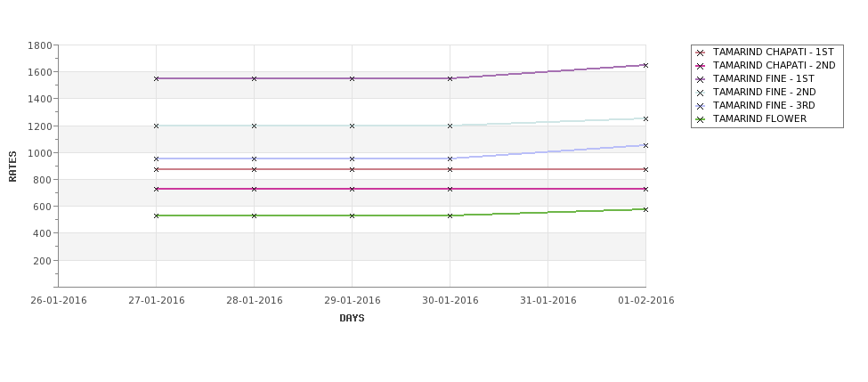Click the 1800 value on the rates axis

click(40, 45)
